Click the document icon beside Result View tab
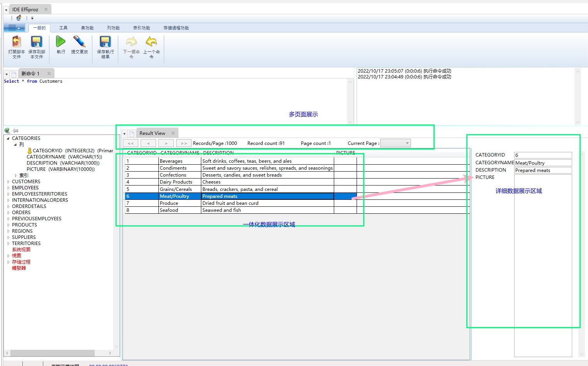Image resolution: width=588 pixels, height=366 pixels. 132,134
